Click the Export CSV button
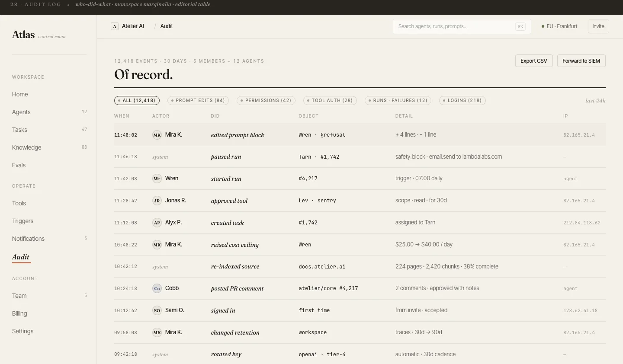623x364 pixels. (534, 61)
